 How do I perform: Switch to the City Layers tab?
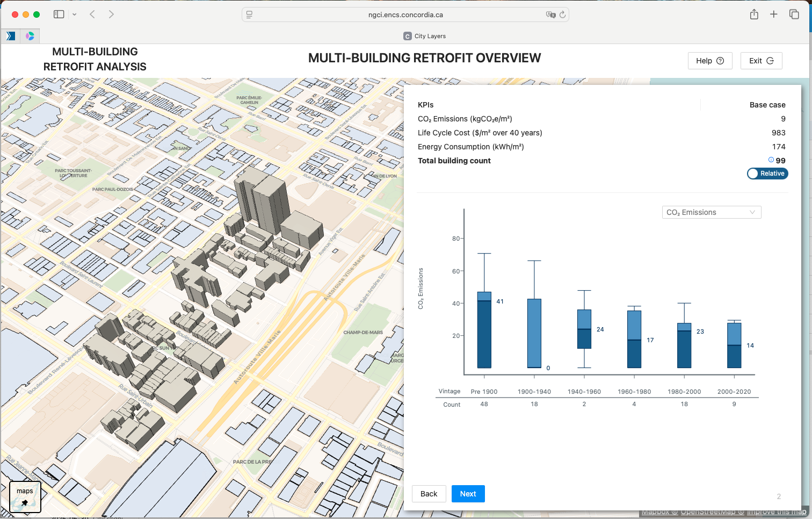pos(424,36)
